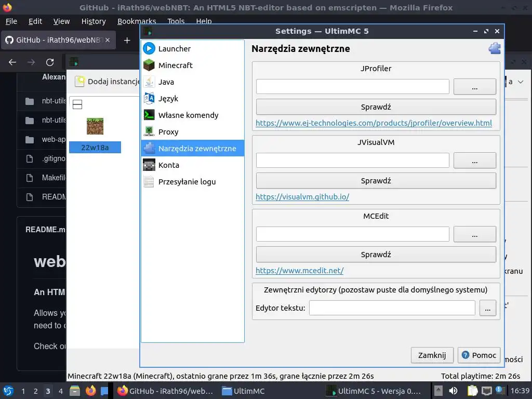Open the clipboard manager tray icon
This screenshot has height=399, width=532.
[472, 391]
